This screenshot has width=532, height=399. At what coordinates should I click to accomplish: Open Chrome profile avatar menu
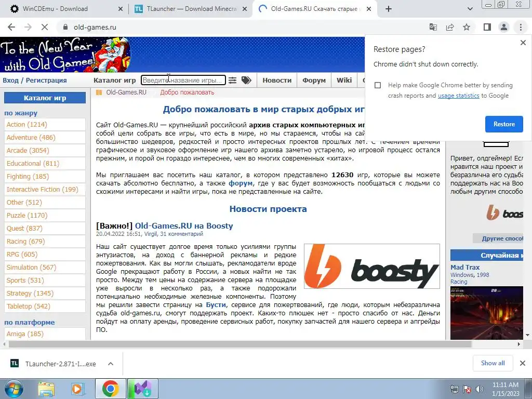click(x=504, y=27)
